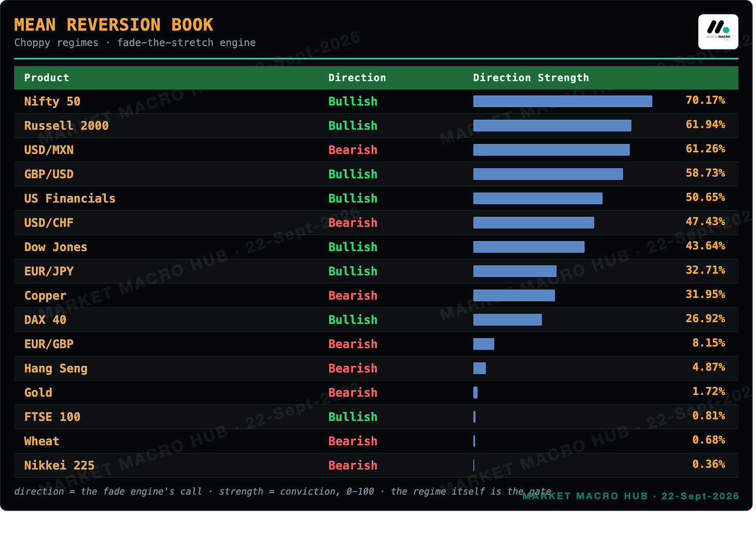The height and width of the screenshot is (544, 756).
Task: Click the Bullish label for GBP/USD
Action: click(353, 175)
